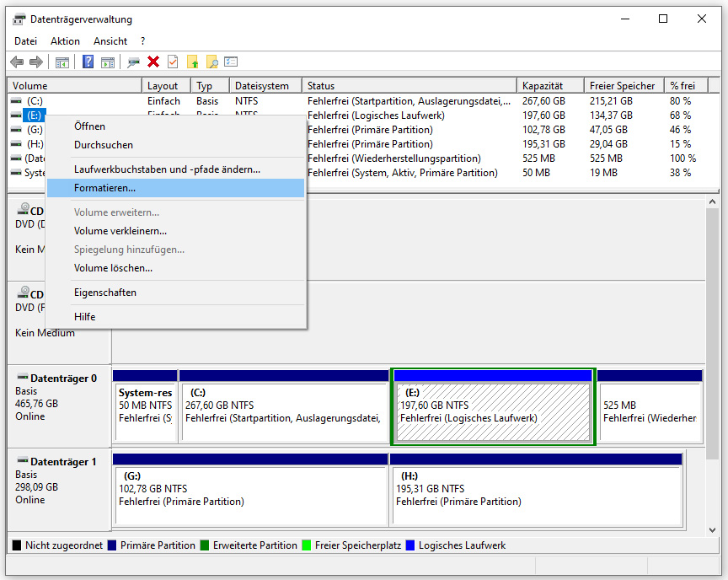Click the back arrow in the toolbar

pos(17,62)
